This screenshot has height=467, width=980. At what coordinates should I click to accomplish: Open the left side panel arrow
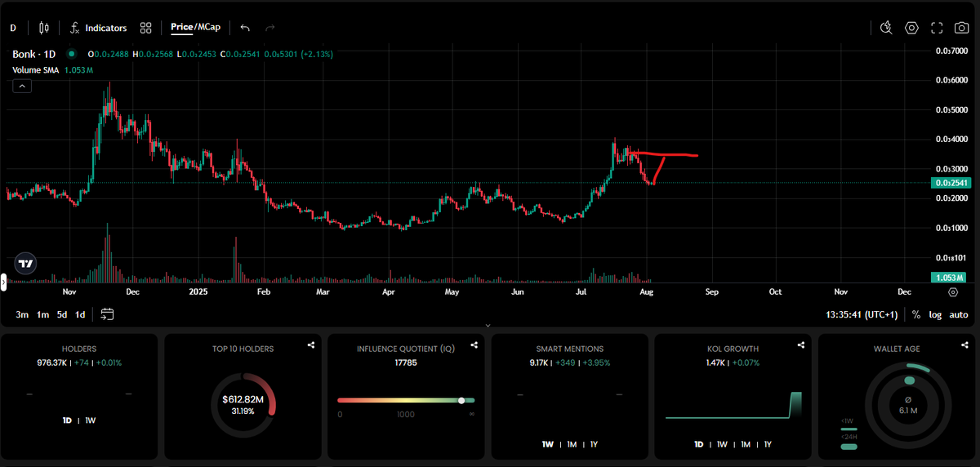3,282
